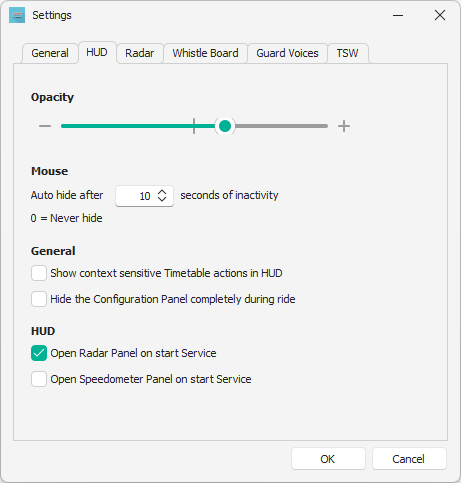Go to the Whistle Board tab
This screenshot has height=483, width=461.
click(205, 53)
